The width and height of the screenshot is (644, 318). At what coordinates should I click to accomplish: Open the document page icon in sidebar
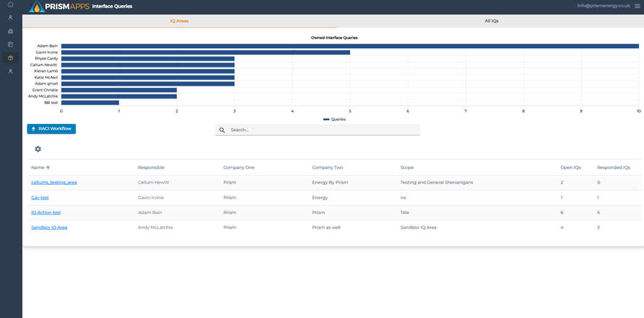10,44
